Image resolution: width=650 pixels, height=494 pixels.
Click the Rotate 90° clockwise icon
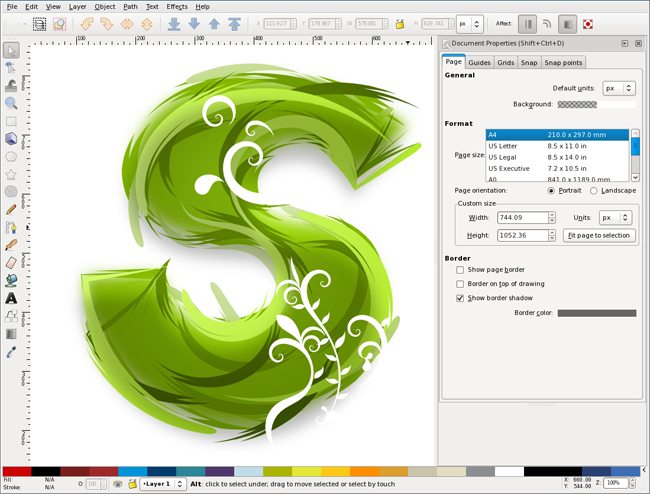pyautogui.click(x=108, y=24)
